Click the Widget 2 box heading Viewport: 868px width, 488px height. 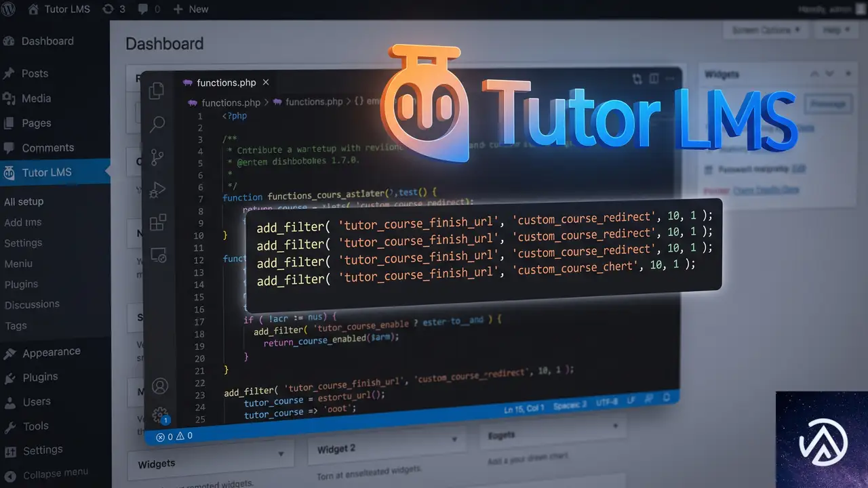[x=336, y=449]
